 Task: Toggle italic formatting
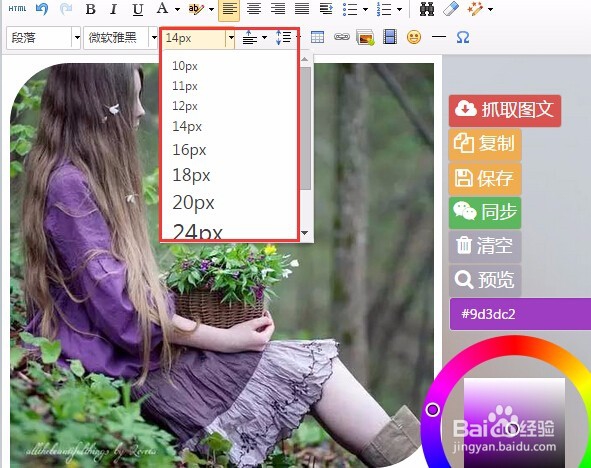[x=114, y=9]
